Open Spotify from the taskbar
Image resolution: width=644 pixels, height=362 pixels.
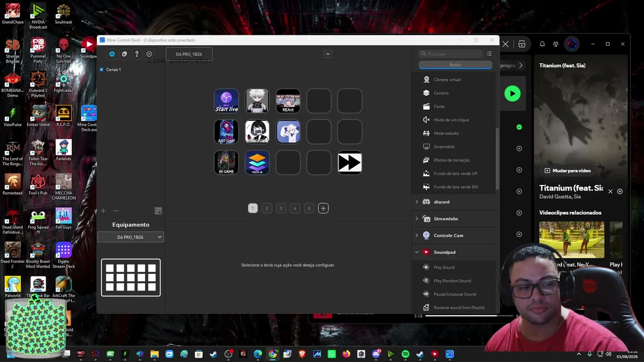pos(406,354)
